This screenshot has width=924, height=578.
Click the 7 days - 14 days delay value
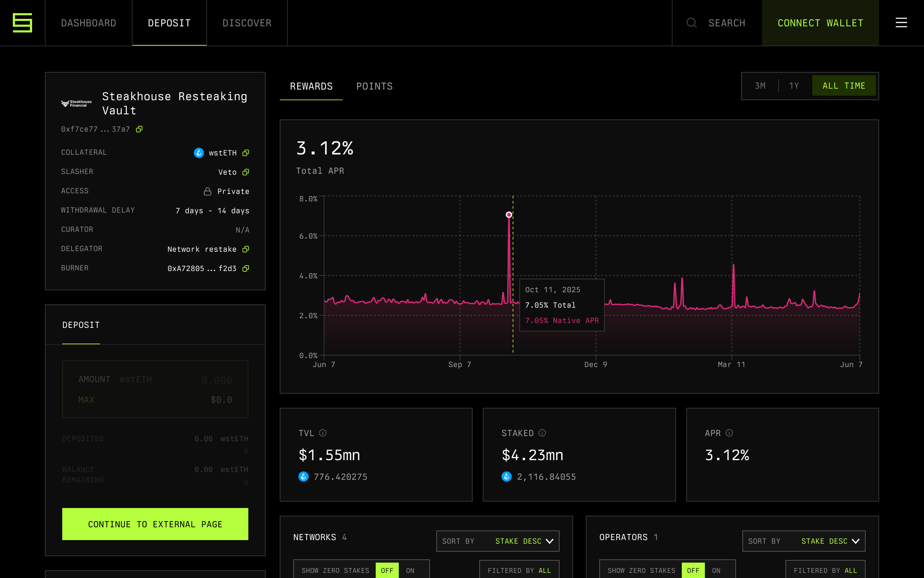click(x=212, y=211)
